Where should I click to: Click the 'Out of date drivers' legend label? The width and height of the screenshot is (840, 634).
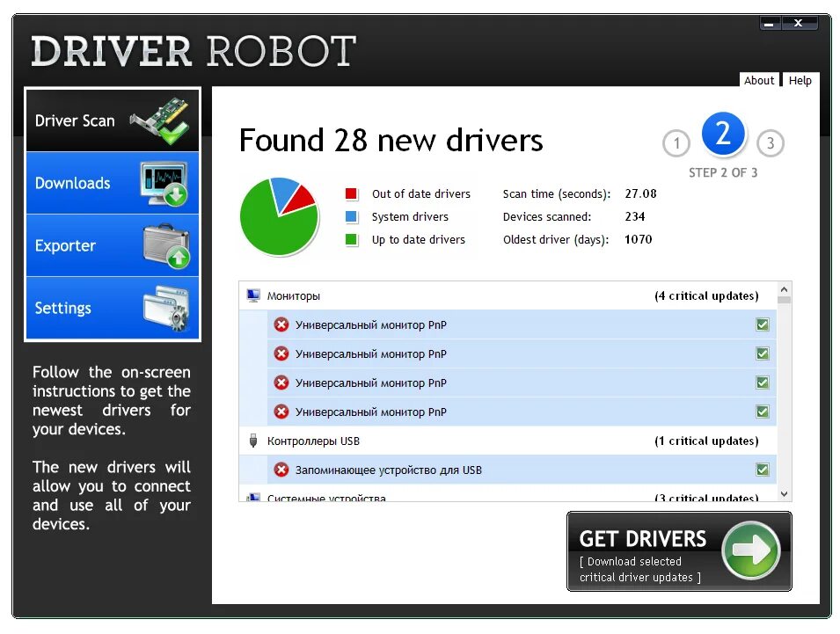(421, 193)
